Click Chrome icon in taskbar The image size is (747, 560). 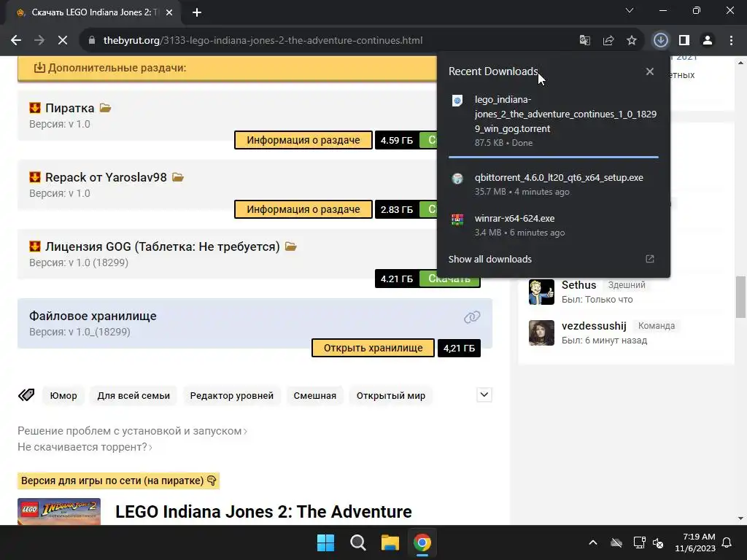422,542
